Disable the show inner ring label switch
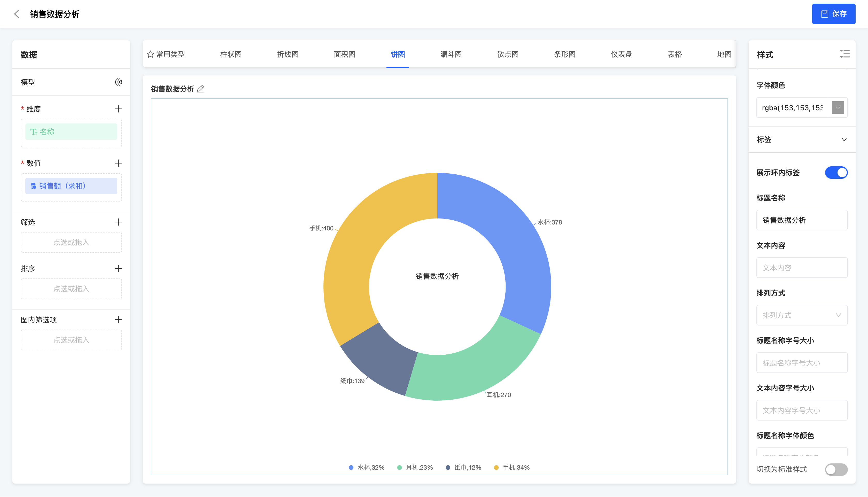This screenshot has height=497, width=868. [836, 173]
